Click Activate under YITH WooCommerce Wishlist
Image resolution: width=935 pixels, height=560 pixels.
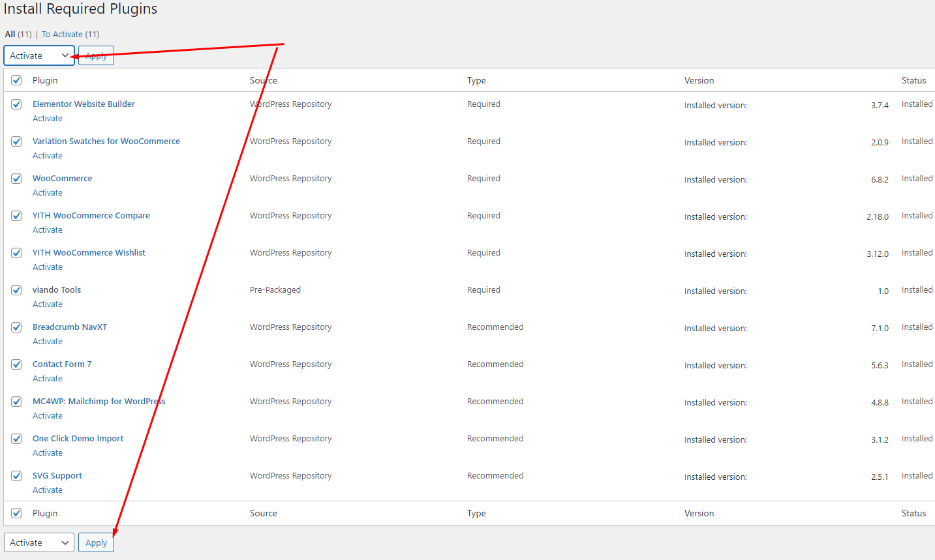(x=48, y=267)
